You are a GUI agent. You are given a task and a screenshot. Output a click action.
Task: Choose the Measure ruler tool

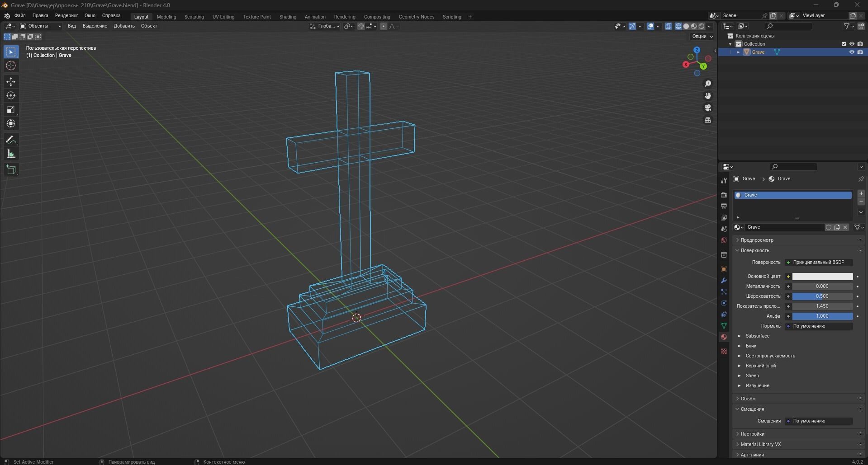coord(11,154)
